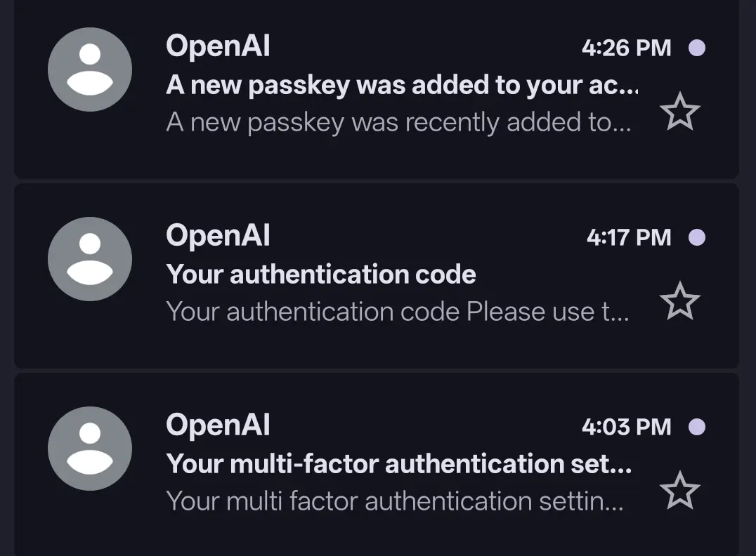Star the multi-factor authentication email
The width and height of the screenshot is (756, 556).
[680, 491]
